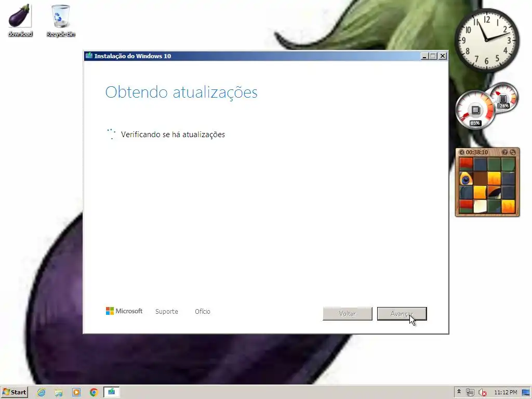Screen dimensions: 532x399
Task: Open the clock showing 11:12 PM
Action: pyautogui.click(x=506, y=393)
